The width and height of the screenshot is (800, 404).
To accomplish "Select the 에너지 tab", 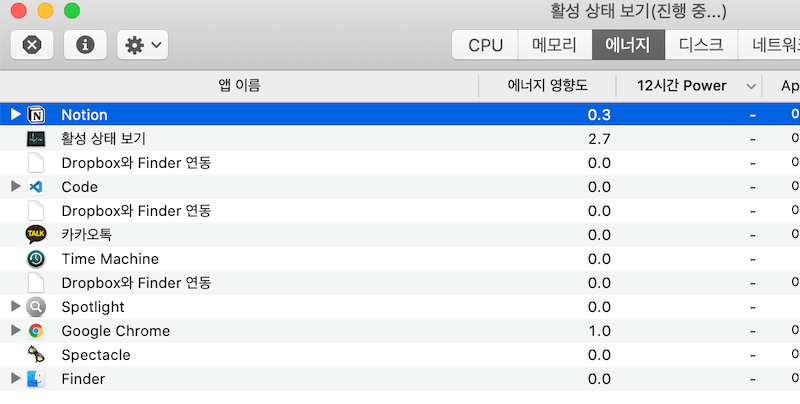I will [628, 45].
